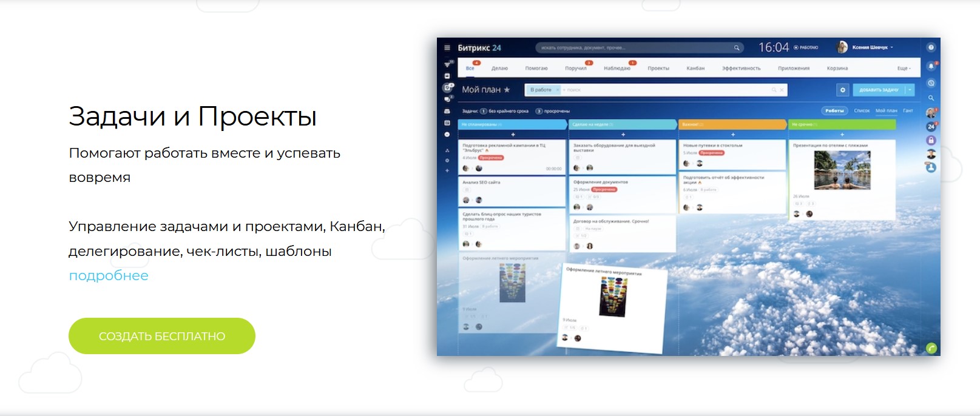Click the star next to Мой план
This screenshot has height=416, width=980.
(507, 90)
